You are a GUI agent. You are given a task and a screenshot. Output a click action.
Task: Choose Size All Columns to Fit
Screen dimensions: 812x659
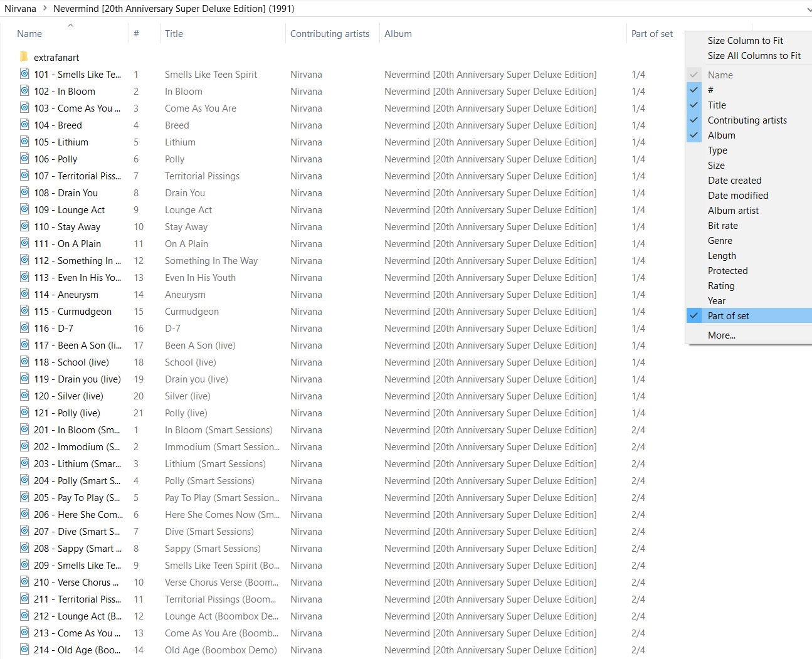point(754,56)
